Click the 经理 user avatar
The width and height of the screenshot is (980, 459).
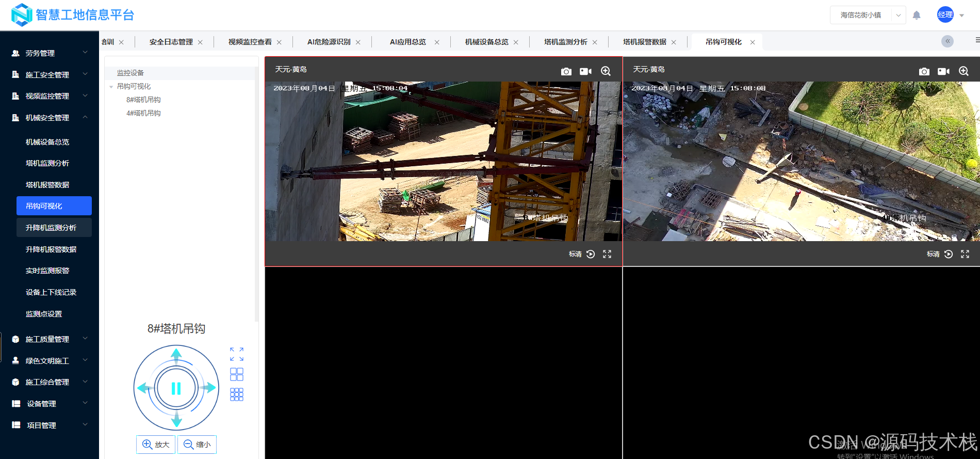click(945, 14)
